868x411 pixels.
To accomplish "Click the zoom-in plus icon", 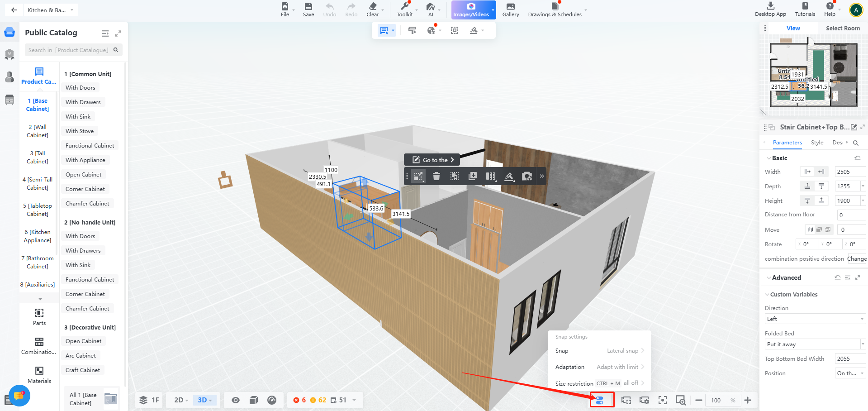I will [748, 400].
